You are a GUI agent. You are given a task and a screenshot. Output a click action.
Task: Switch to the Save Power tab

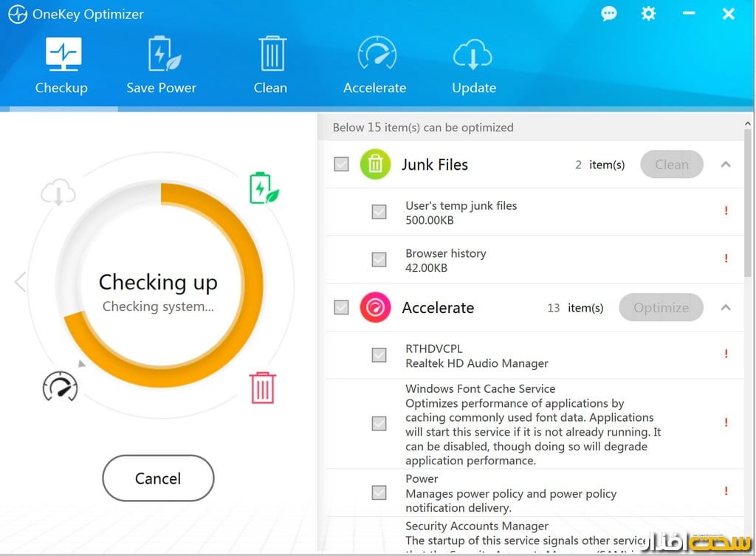coord(161,65)
